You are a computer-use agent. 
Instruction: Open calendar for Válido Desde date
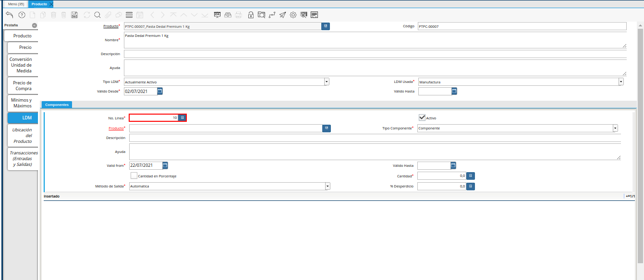pyautogui.click(x=160, y=91)
